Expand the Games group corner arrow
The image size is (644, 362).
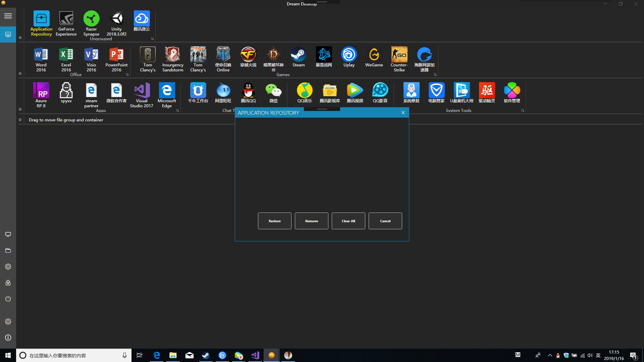435,75
